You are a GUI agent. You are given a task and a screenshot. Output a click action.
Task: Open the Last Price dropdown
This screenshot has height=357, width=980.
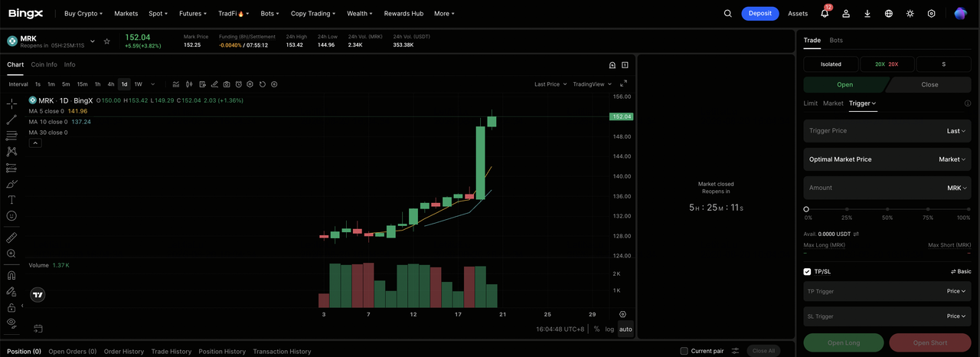550,84
